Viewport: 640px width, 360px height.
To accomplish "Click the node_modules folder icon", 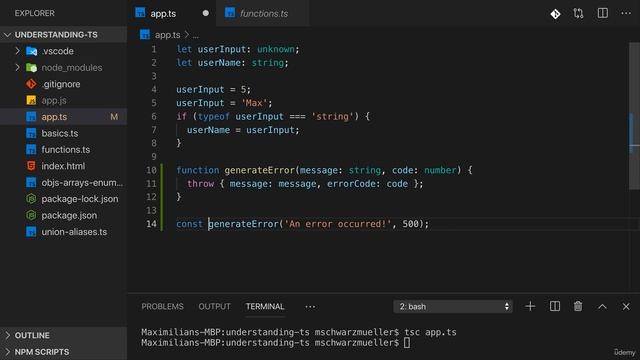I will point(31,68).
